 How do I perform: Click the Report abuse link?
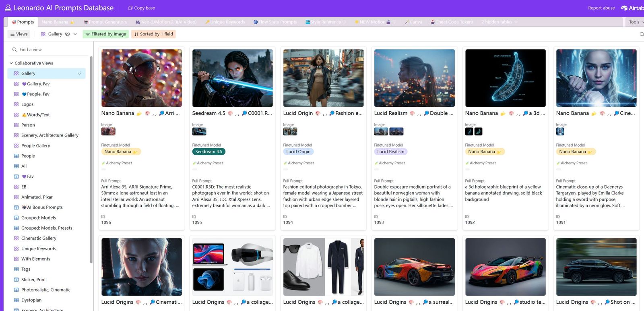[x=601, y=8]
